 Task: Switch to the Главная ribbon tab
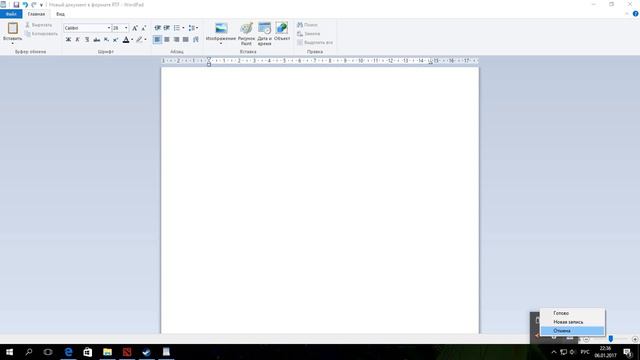click(x=36, y=14)
